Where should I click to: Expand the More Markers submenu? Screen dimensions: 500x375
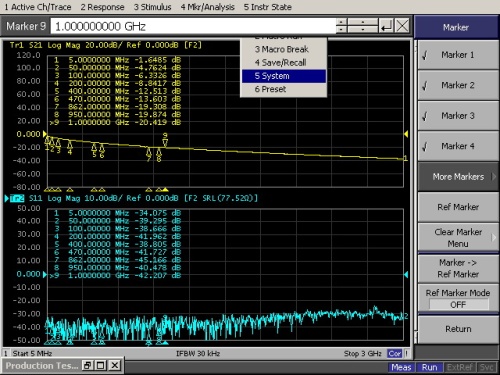[x=458, y=177]
